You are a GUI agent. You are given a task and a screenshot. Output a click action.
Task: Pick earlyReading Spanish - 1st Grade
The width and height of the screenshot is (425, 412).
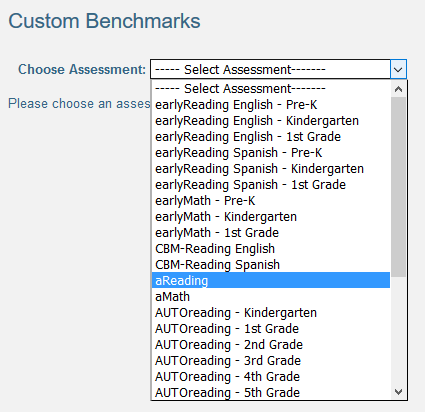271,185
